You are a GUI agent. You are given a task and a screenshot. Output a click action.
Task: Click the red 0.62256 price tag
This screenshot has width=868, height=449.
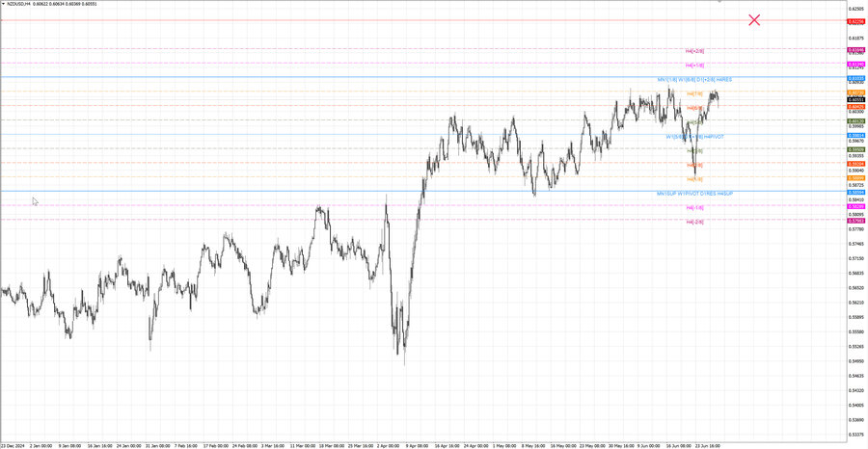(855, 21)
